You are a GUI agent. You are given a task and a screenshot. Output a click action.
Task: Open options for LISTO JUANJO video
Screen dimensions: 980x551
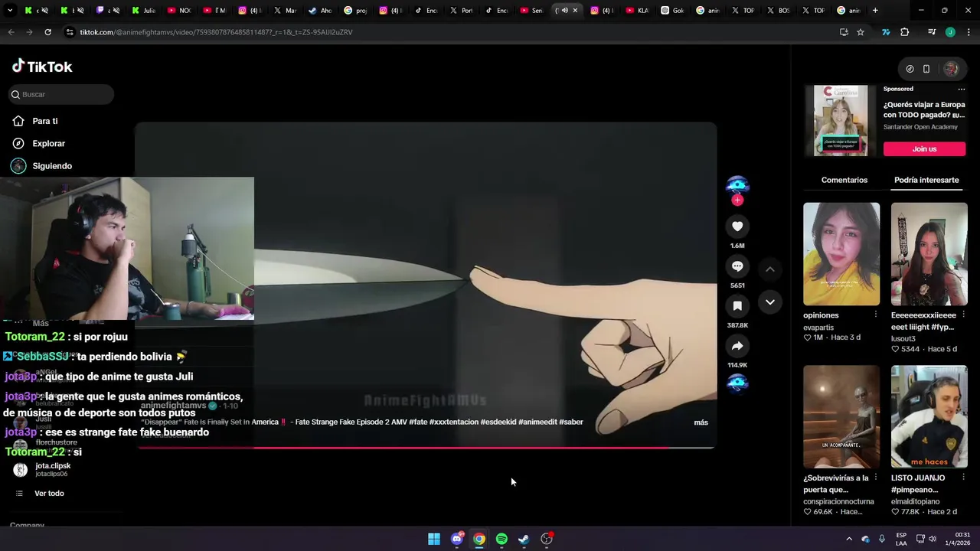964,478
